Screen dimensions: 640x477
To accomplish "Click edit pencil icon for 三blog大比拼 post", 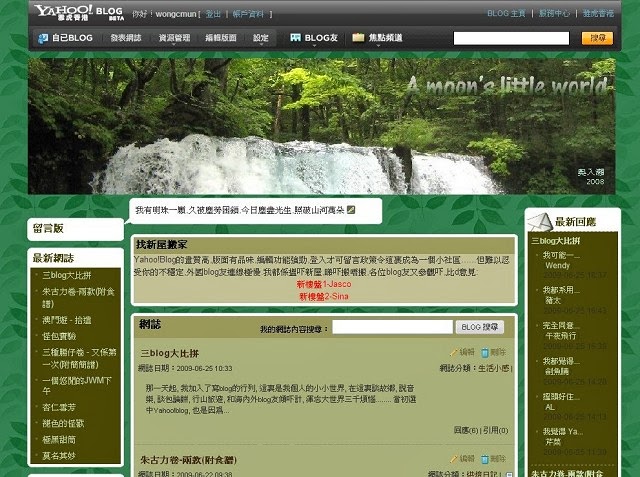I will [454, 352].
